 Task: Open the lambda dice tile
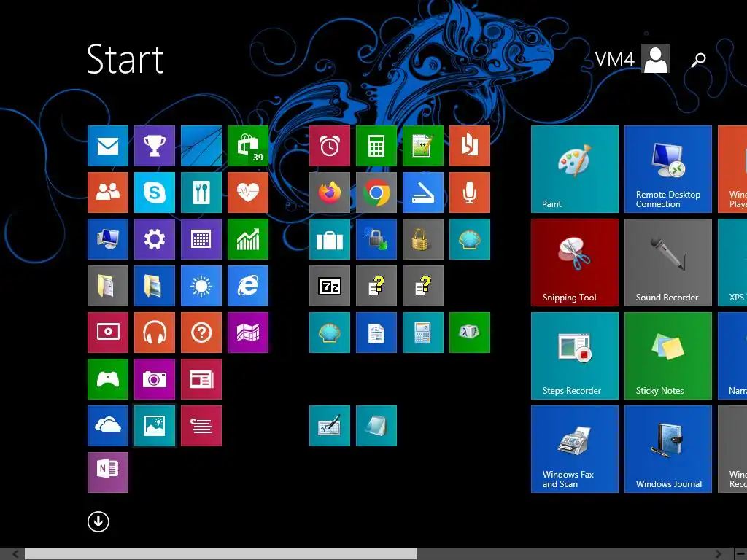470,332
